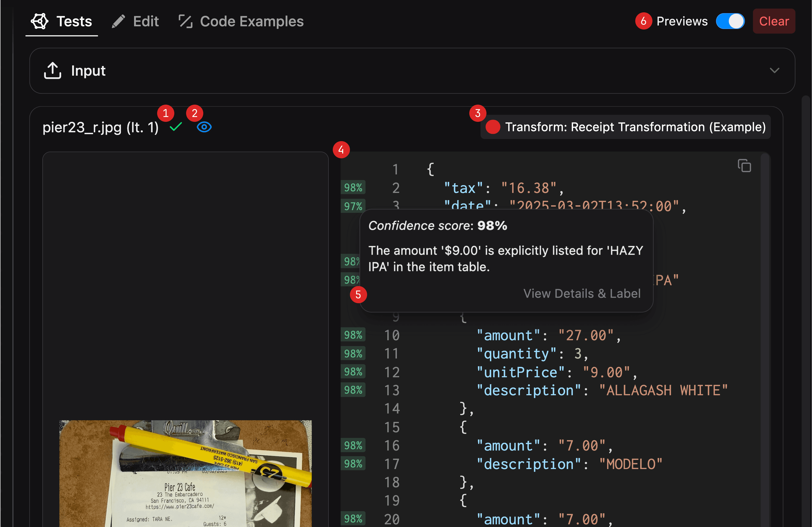Click the upload icon beside Input
812x527 pixels.
click(53, 71)
